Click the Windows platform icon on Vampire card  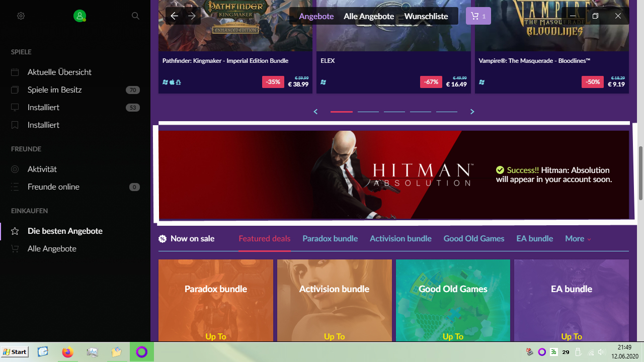point(481,82)
